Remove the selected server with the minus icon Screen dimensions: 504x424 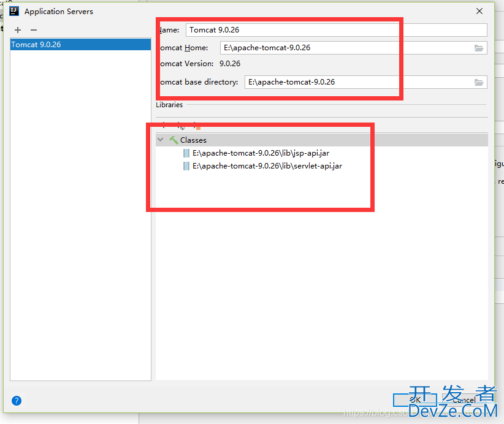click(x=34, y=30)
